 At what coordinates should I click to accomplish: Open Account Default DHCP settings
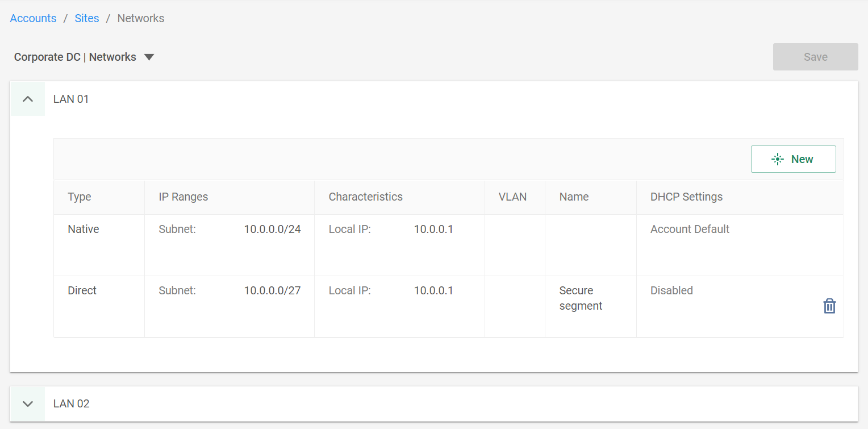click(x=690, y=229)
